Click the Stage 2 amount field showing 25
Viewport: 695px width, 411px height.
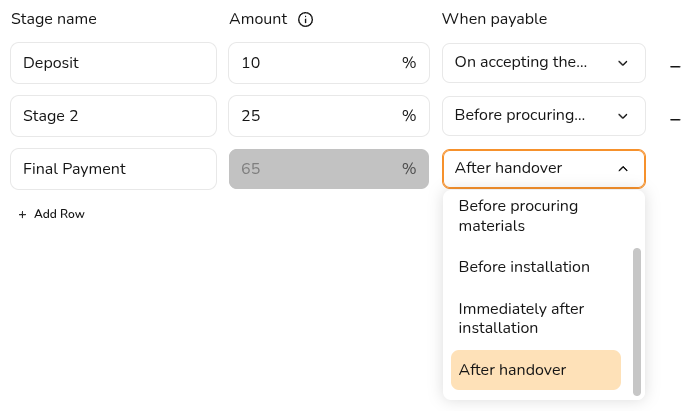click(x=312, y=116)
